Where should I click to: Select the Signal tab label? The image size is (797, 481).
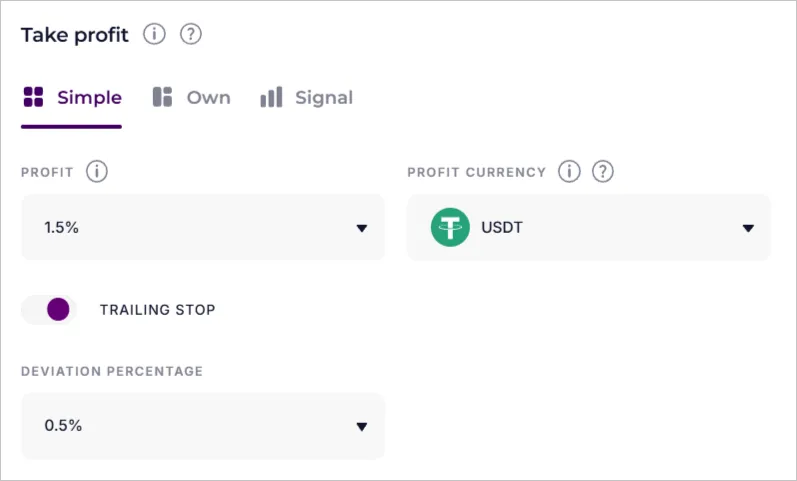(324, 98)
